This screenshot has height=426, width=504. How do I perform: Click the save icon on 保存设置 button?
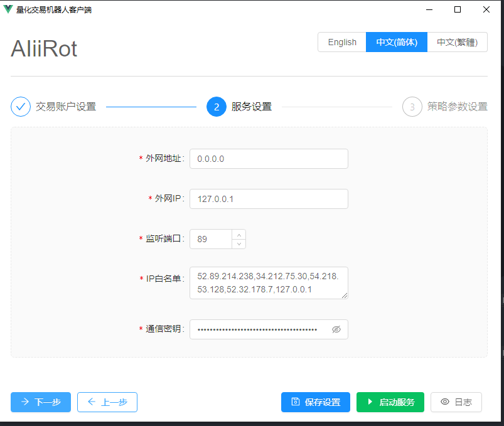pyautogui.click(x=295, y=402)
